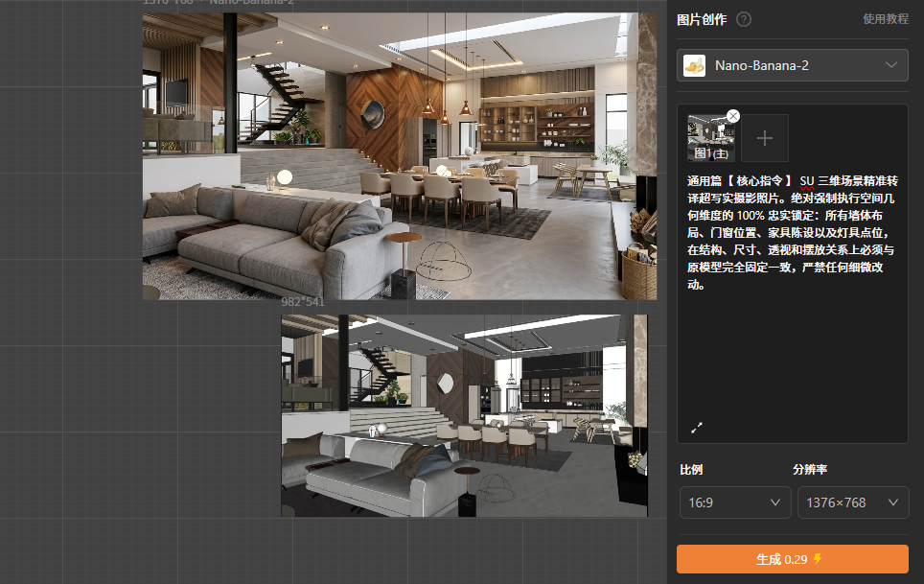Click the 分辨率 label
The image size is (924, 584).
[810, 469]
